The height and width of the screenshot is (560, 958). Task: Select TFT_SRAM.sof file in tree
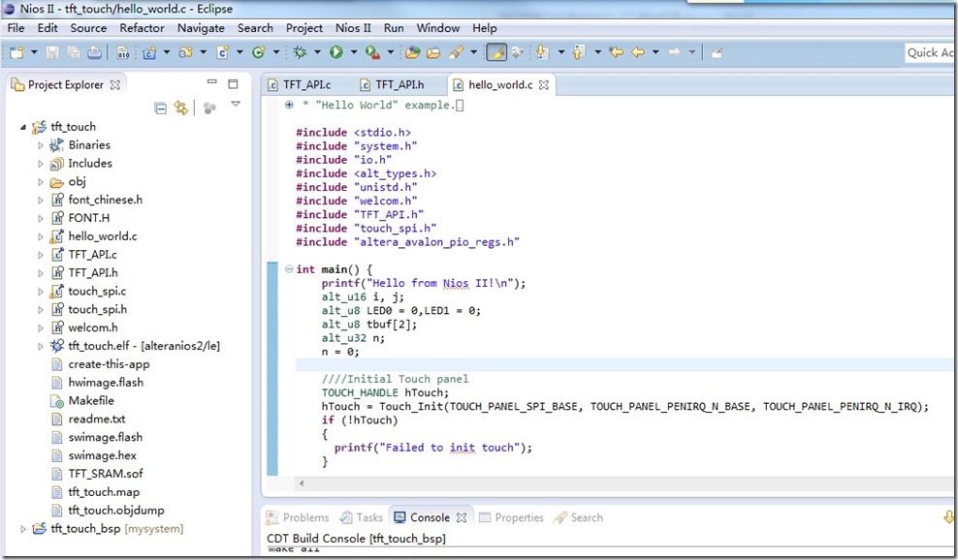[x=106, y=474]
